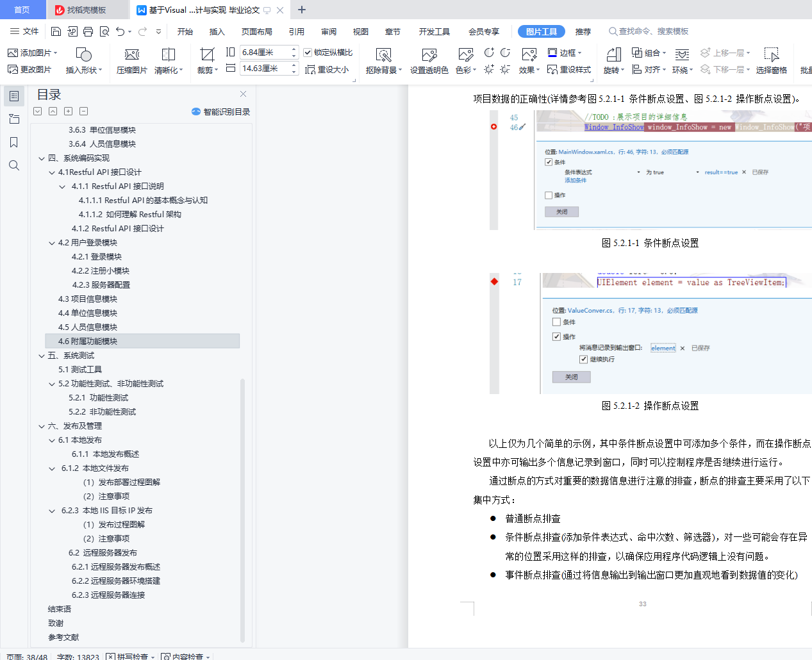Image resolution: width=812 pixels, height=660 pixels.
Task: Go to 5.2.1 功能性测试 heading
Action: click(x=98, y=398)
